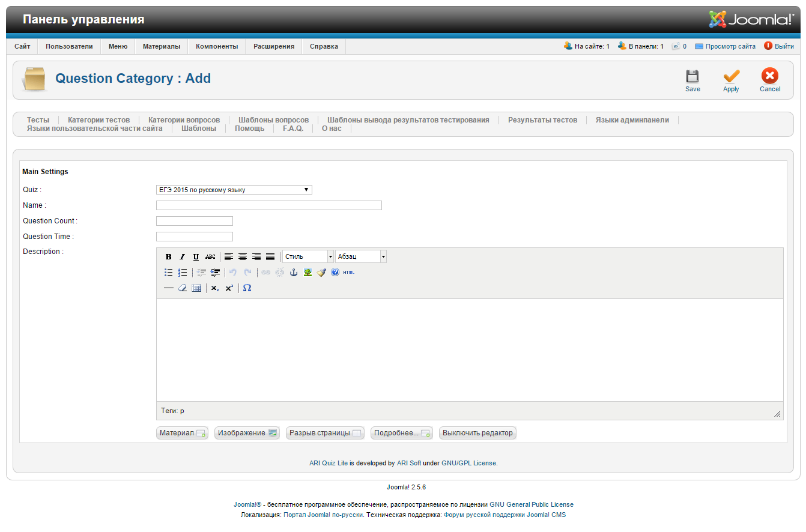
Task: Click the undo arrow in the editor
Action: (233, 273)
